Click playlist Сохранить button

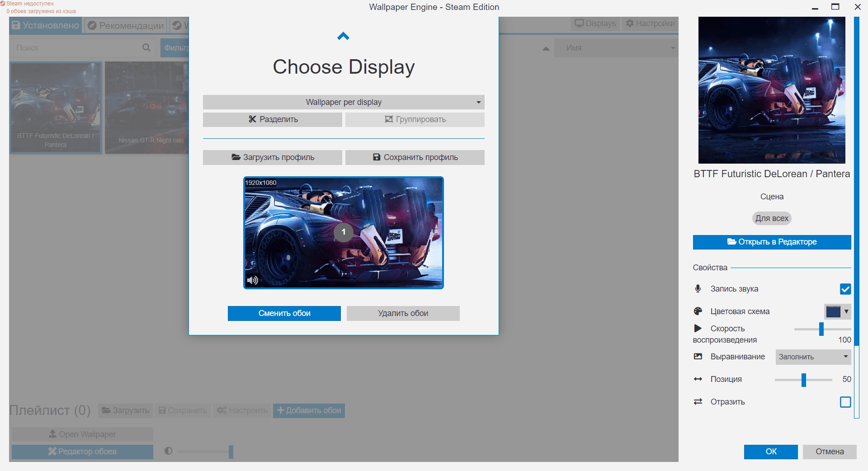(183, 410)
